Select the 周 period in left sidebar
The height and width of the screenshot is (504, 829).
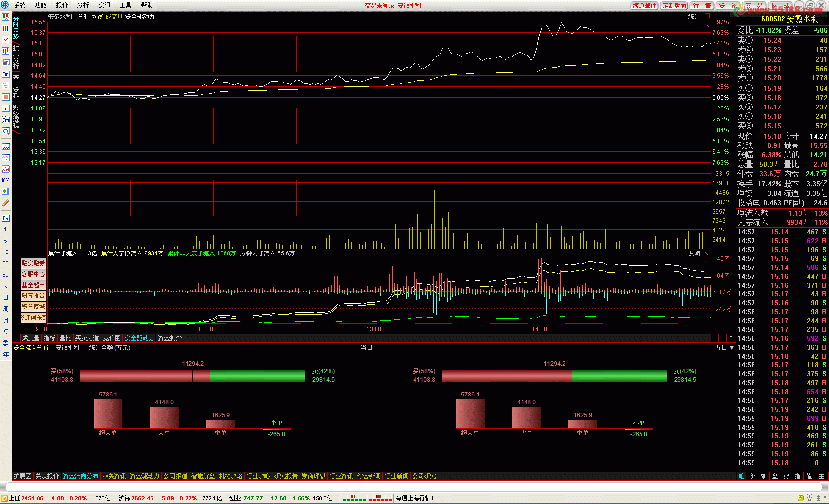[x=6, y=309]
